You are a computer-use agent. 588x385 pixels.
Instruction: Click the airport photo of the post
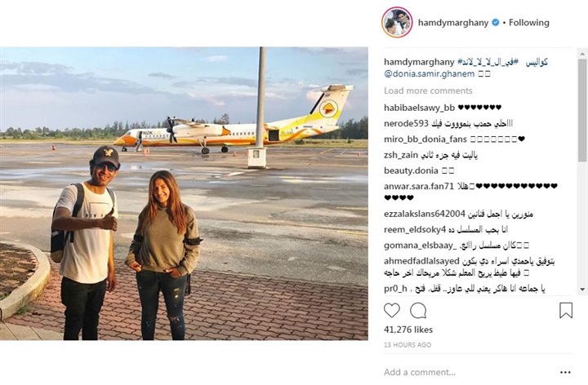[184, 193]
